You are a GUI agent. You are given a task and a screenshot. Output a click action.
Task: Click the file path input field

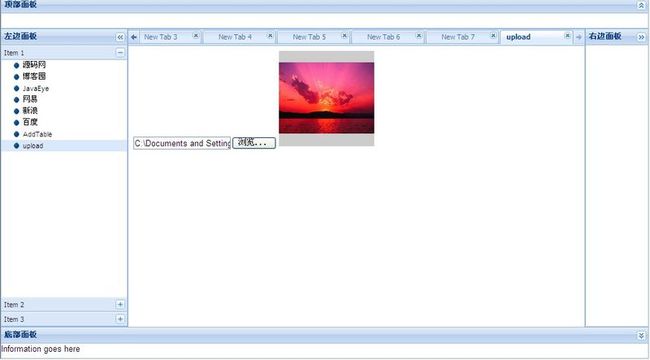coord(182,143)
